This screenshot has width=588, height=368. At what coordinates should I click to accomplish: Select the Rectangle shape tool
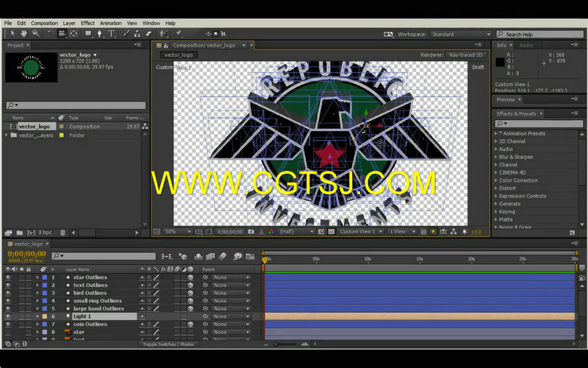coord(88,34)
